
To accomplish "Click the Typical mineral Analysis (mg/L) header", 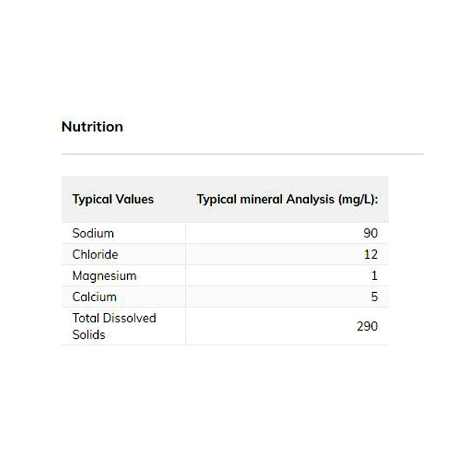I will tap(287, 199).
